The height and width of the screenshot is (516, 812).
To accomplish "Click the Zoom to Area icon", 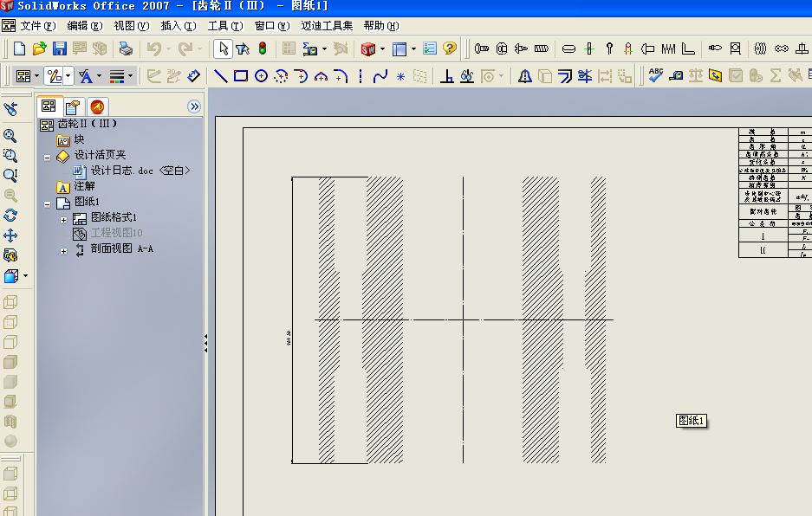I will (x=10, y=155).
